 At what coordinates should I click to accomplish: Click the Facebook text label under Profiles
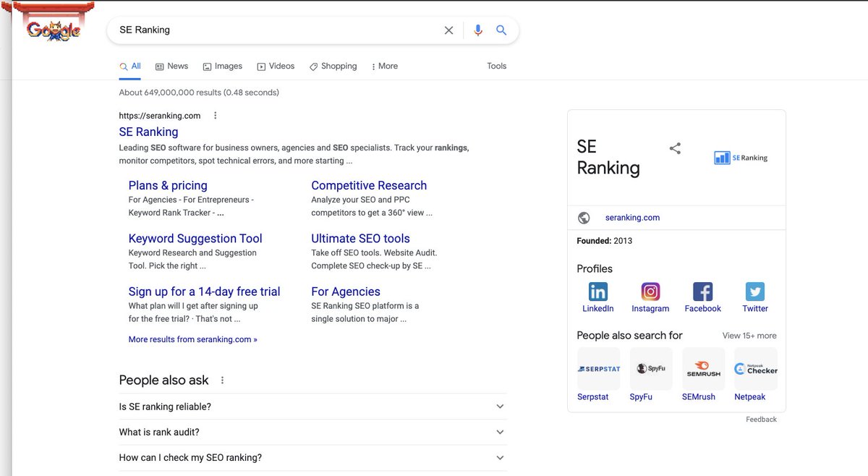coord(703,309)
